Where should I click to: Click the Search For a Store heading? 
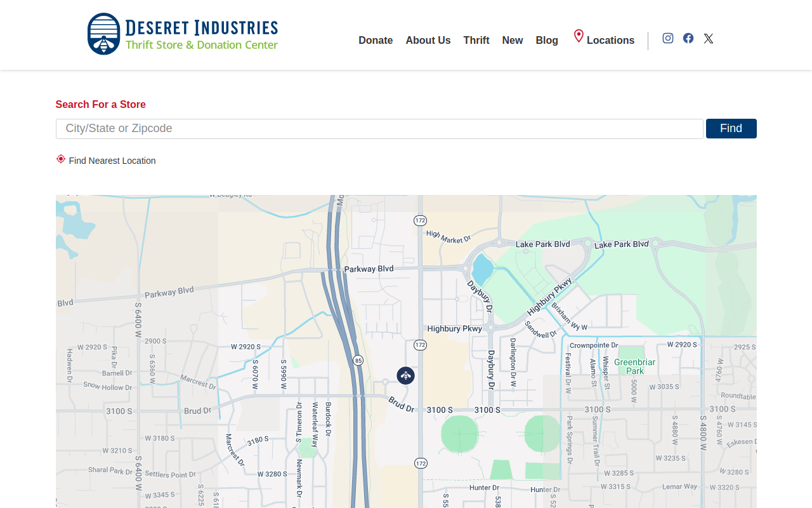[101, 104]
